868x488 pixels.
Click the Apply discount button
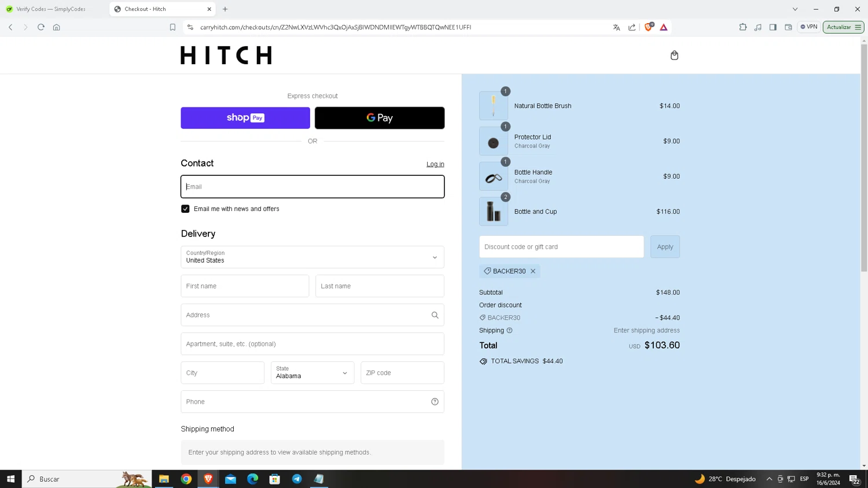coord(665,247)
